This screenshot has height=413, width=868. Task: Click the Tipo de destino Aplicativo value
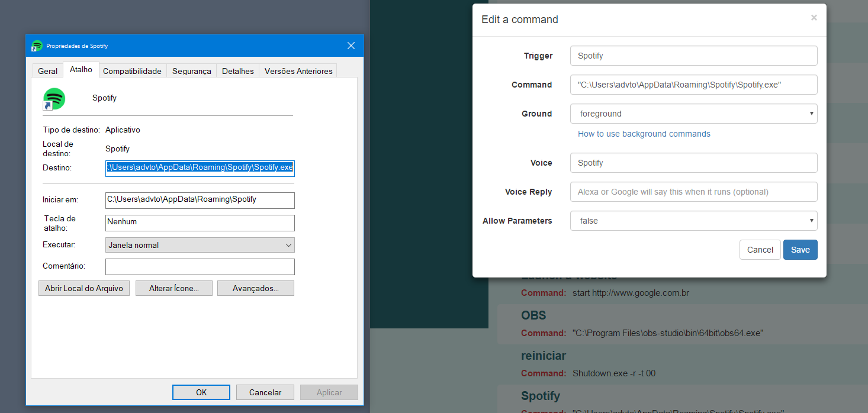point(123,130)
